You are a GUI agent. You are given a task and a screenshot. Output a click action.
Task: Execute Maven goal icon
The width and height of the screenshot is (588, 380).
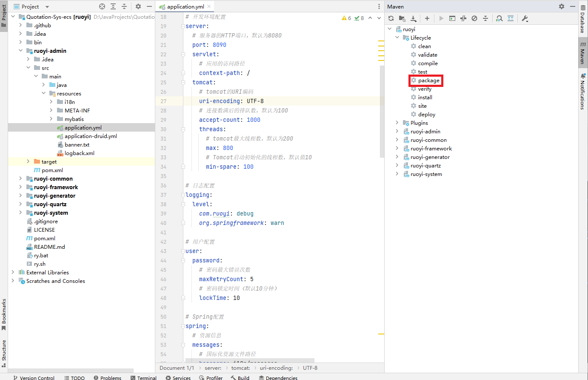(x=452, y=18)
